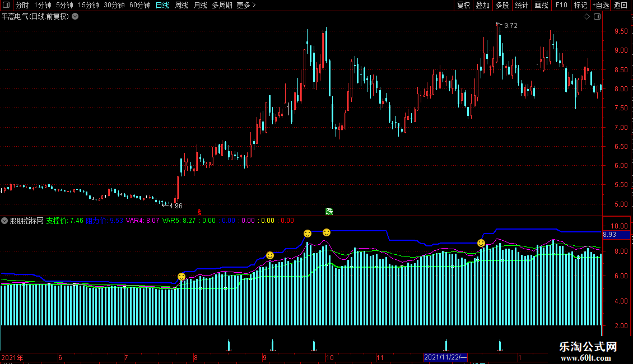Click the 返回 back button
The image size is (633, 364).
[x=621, y=5]
